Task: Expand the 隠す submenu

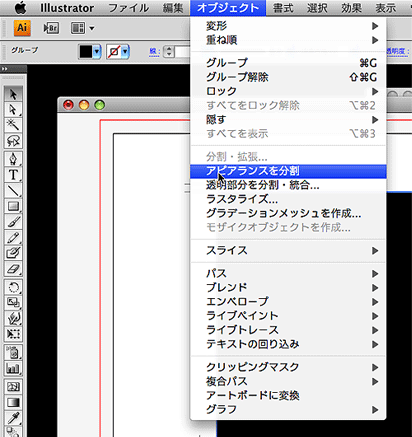Action: pos(288,119)
